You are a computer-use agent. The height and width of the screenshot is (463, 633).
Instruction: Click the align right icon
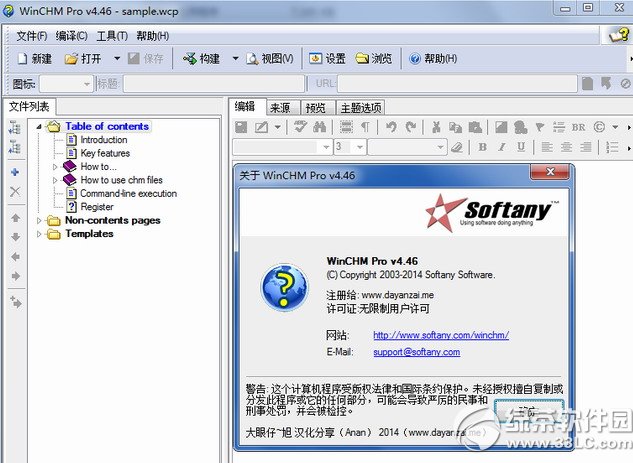(x=586, y=147)
